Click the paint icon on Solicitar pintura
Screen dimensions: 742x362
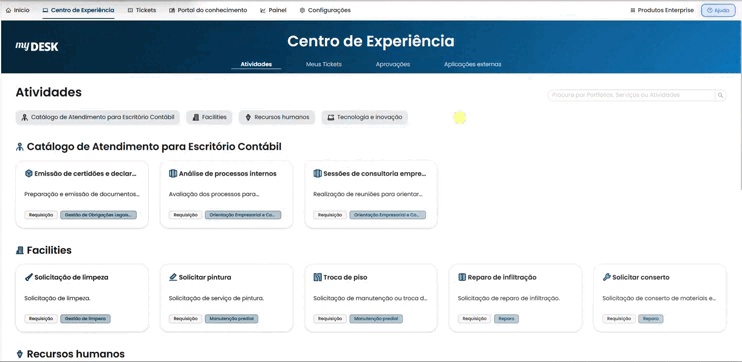tap(173, 277)
